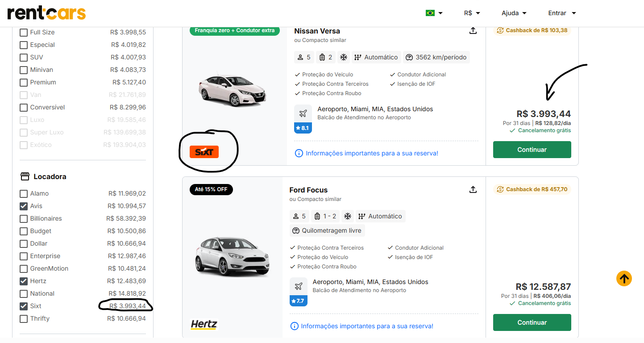
Task: Open the R$ currency dropdown
Action: coord(472,13)
